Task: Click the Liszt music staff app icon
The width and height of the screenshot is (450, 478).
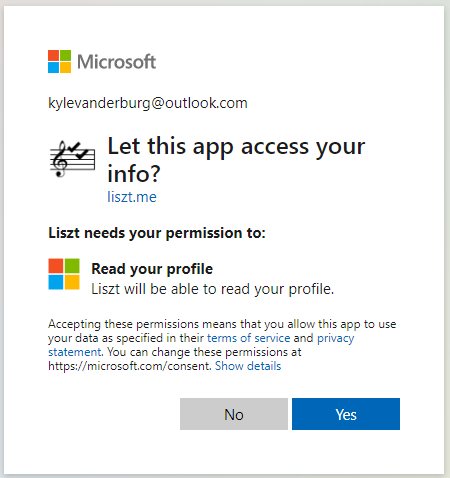Action: pyautogui.click(x=73, y=159)
